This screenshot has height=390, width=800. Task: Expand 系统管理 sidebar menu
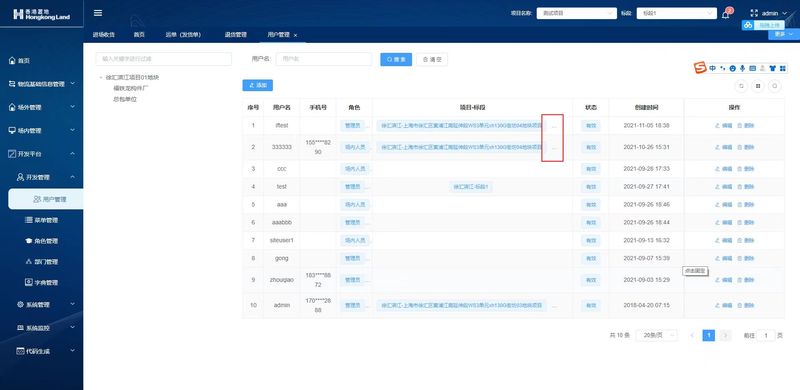click(x=42, y=305)
